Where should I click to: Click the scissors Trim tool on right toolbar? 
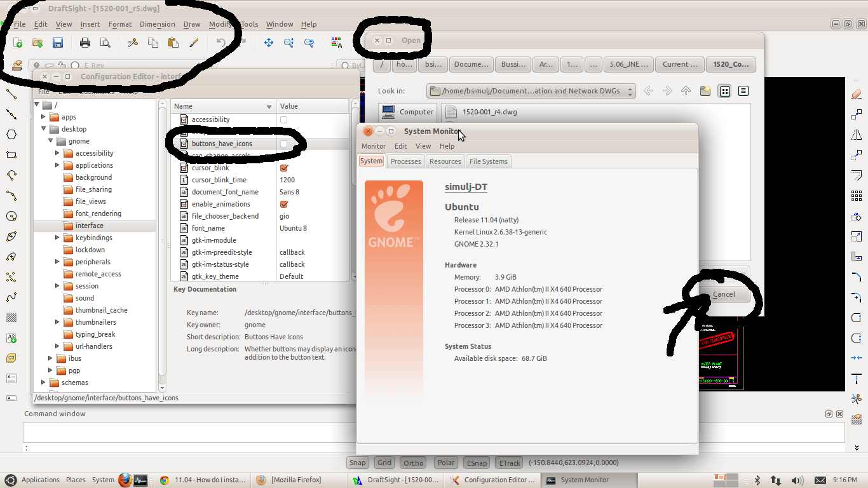pyautogui.click(x=856, y=399)
